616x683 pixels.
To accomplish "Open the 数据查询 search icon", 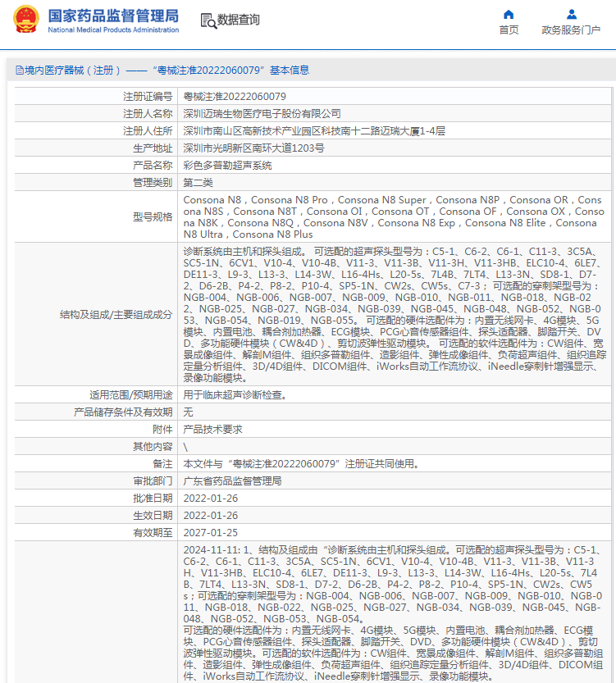I will click(208, 20).
